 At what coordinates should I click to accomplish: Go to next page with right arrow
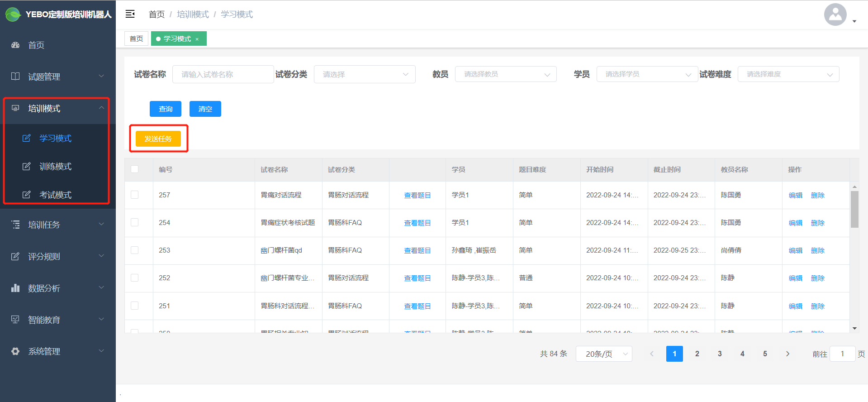(x=787, y=354)
